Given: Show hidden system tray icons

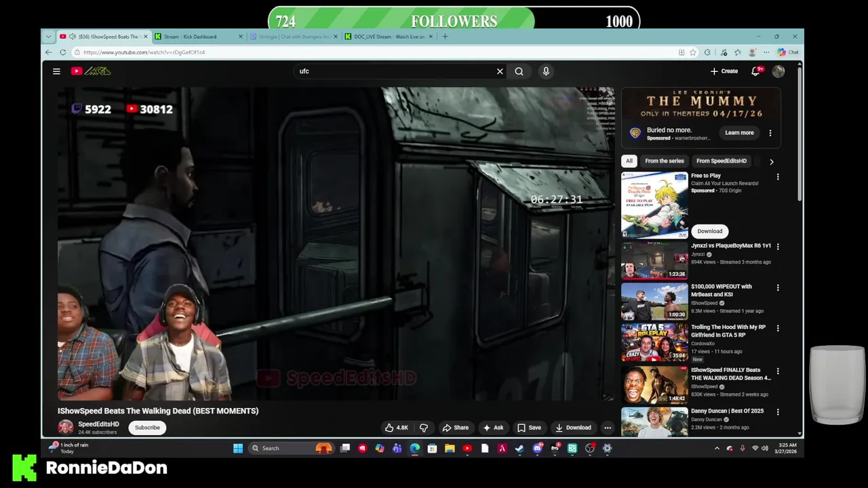Looking at the screenshot, I should point(717,448).
